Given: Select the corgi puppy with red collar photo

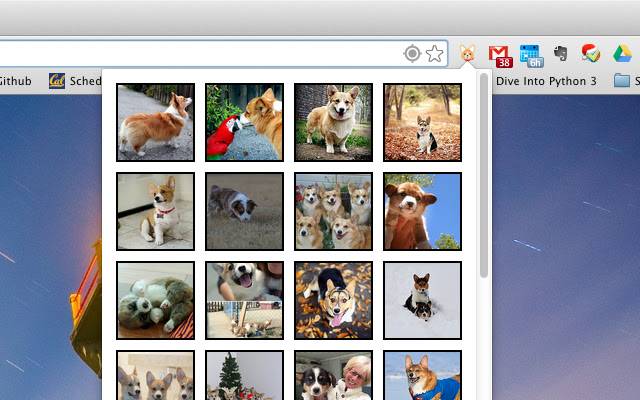Looking at the screenshot, I should pos(156,211).
